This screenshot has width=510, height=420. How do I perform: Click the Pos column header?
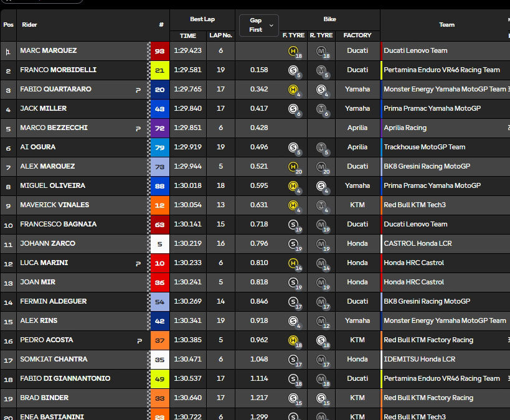tap(9, 25)
